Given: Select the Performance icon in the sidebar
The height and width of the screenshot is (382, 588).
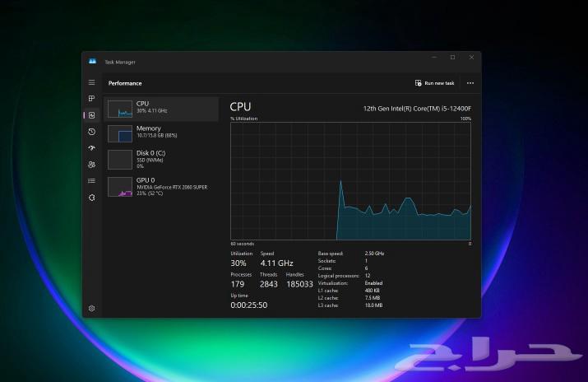Looking at the screenshot, I should pos(91,115).
